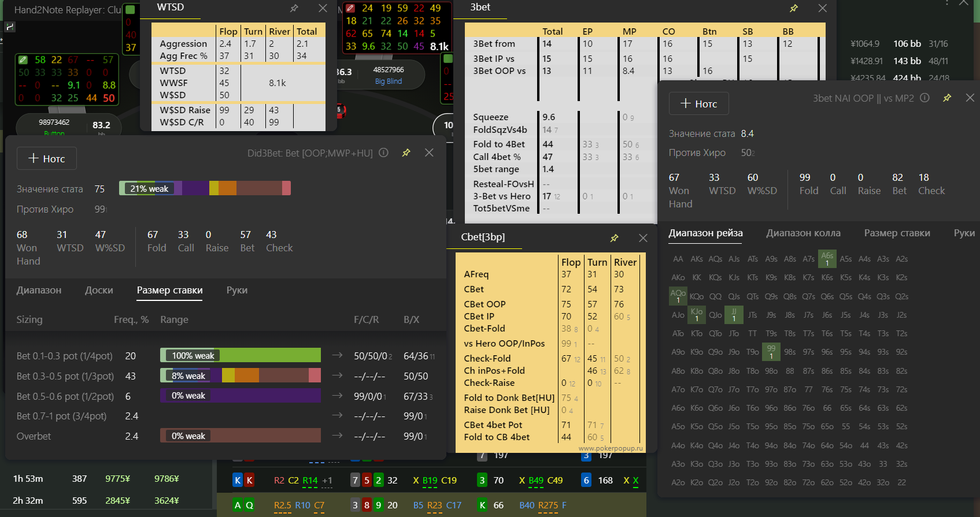Pin the Did3Bet popup panel
This screenshot has width=980, height=517.
tap(406, 153)
